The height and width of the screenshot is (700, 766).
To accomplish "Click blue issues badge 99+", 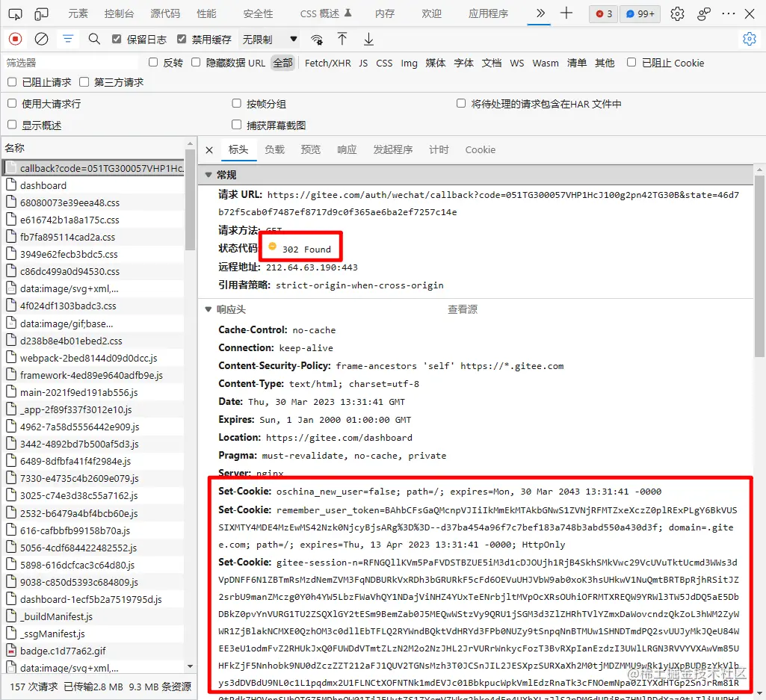I will pos(640,14).
